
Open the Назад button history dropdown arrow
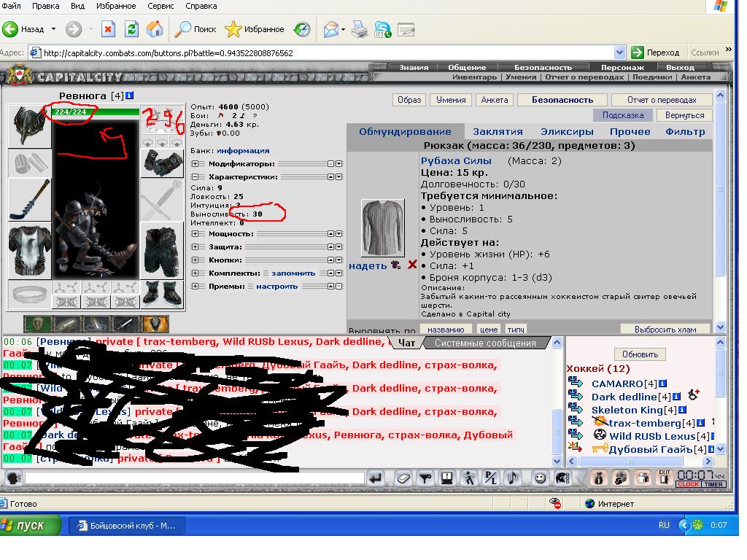pos(53,29)
